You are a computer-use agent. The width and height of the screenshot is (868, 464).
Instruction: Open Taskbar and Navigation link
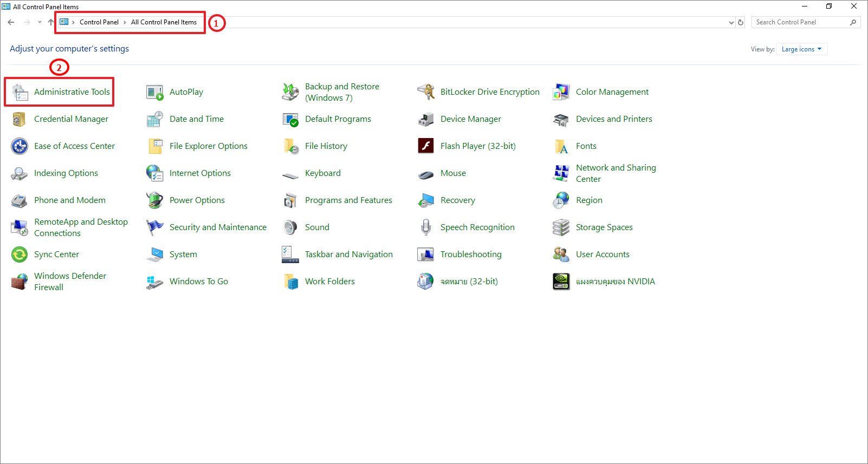[x=348, y=254]
